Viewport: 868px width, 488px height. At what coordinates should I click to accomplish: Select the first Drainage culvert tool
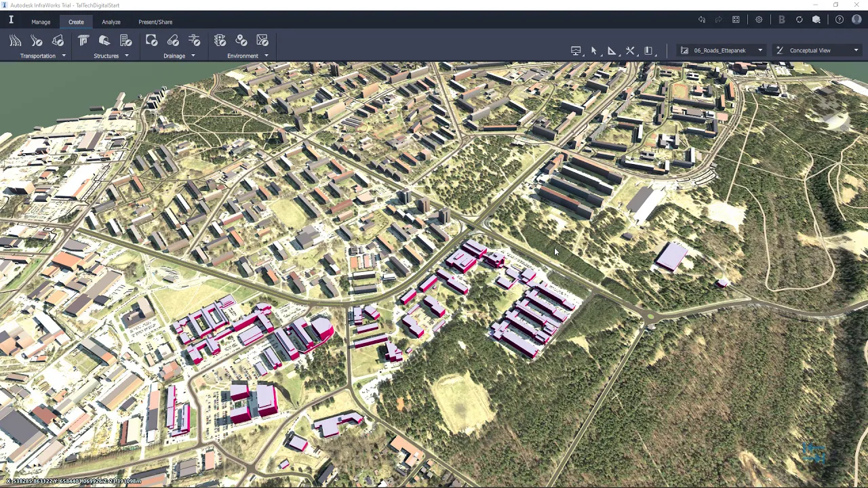[x=152, y=41]
